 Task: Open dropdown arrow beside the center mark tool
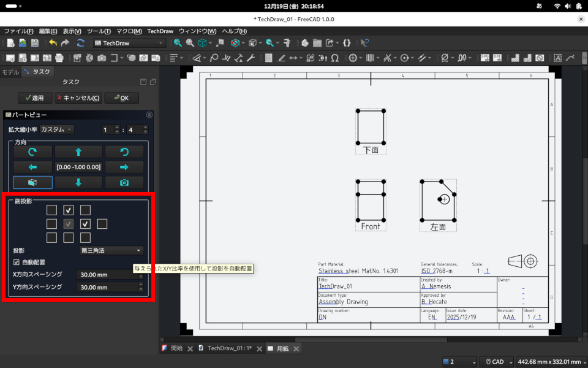click(x=361, y=58)
